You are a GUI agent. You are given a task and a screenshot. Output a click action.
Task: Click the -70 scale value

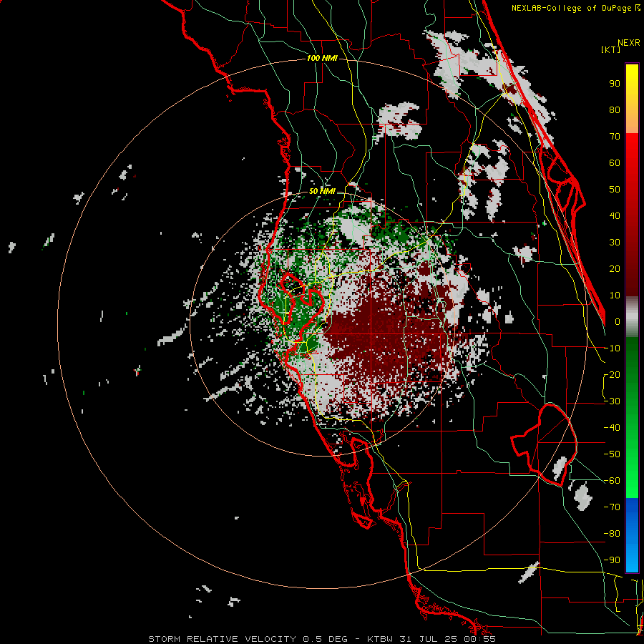coord(612,507)
